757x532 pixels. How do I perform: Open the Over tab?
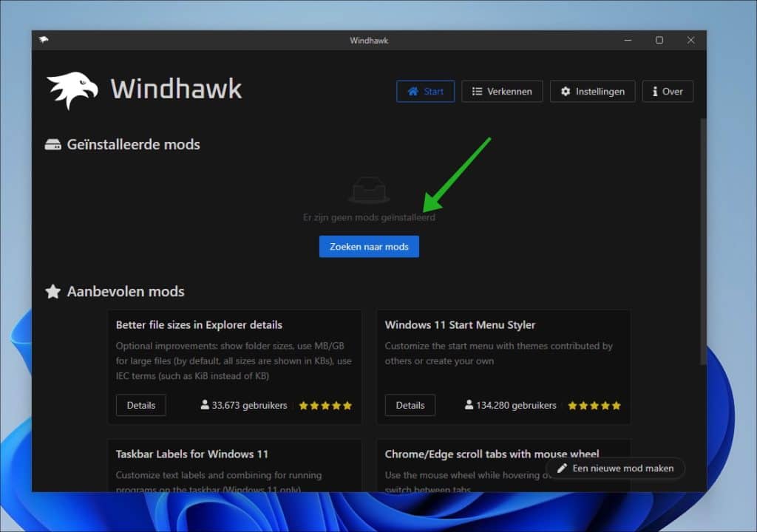668,91
